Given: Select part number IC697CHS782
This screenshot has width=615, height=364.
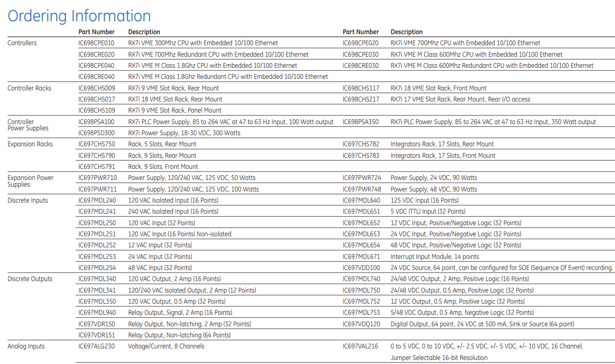Looking at the screenshot, I should (x=361, y=144).
